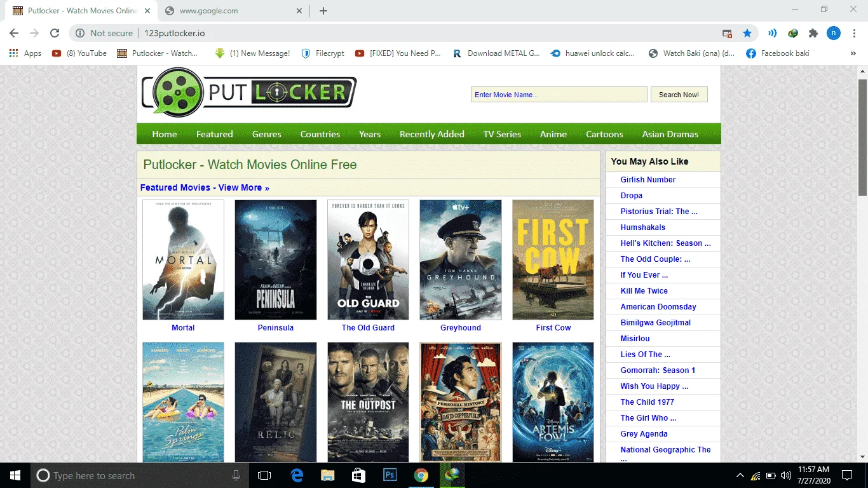Close the Putlocker tab
Screen dimensions: 868x488
tap(147, 11)
